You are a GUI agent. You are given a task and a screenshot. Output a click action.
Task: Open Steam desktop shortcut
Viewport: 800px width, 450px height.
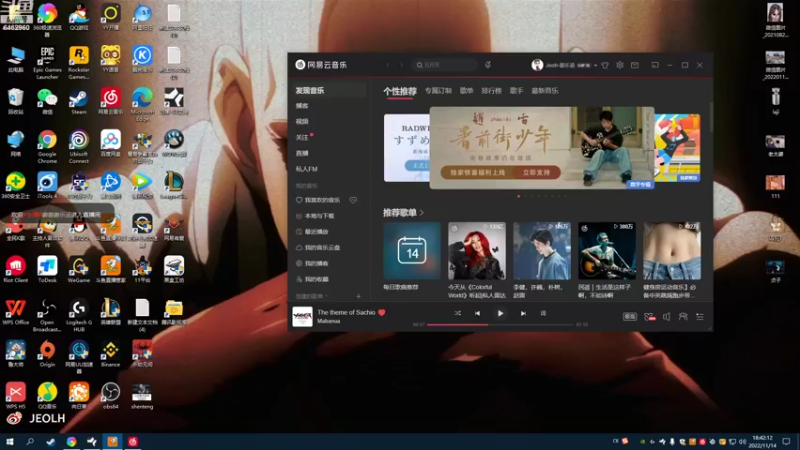point(79,101)
